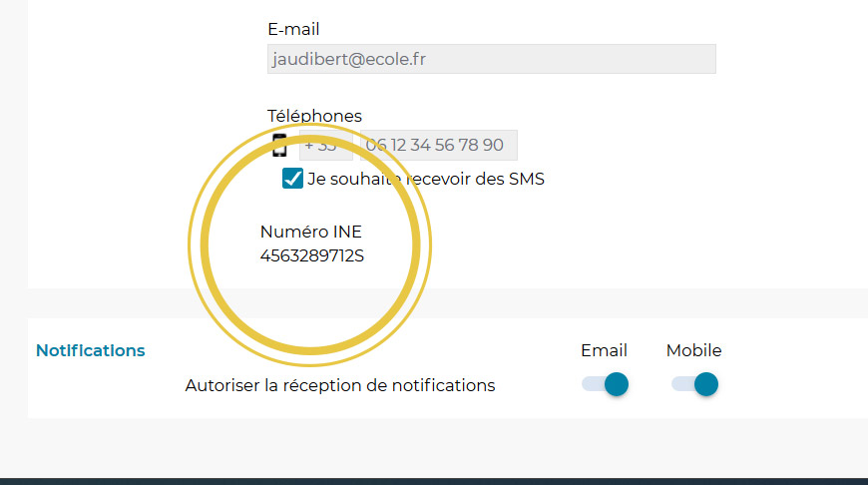Click the Notifications section heading
The height and width of the screenshot is (485, 868).
[90, 350]
